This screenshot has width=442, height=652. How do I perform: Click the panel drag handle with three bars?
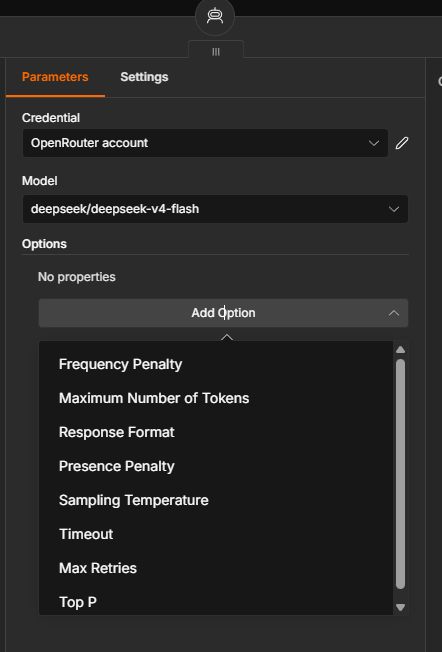(x=216, y=52)
